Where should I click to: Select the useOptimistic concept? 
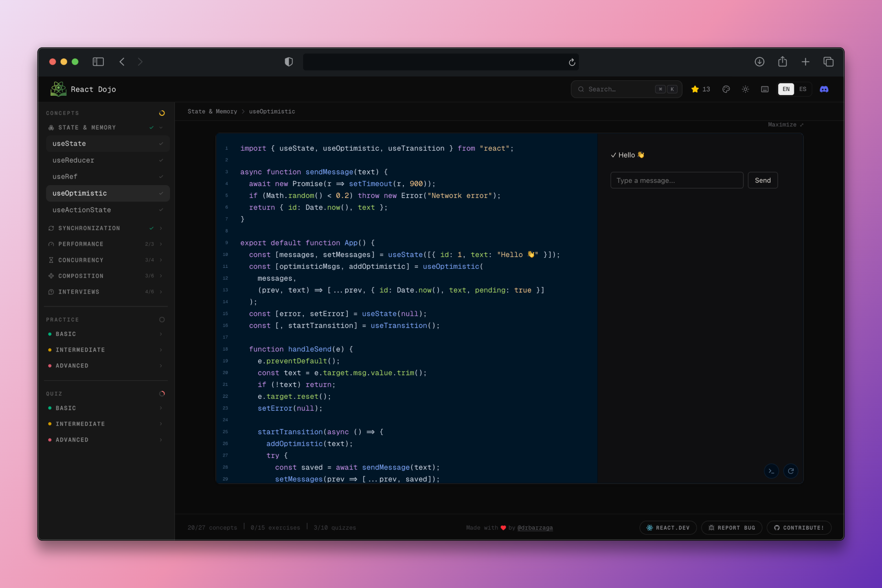pos(108,193)
